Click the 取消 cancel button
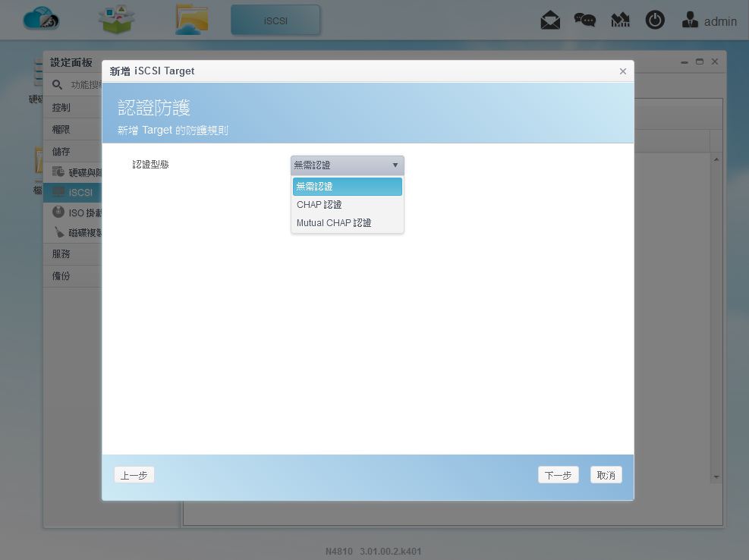 coord(606,475)
